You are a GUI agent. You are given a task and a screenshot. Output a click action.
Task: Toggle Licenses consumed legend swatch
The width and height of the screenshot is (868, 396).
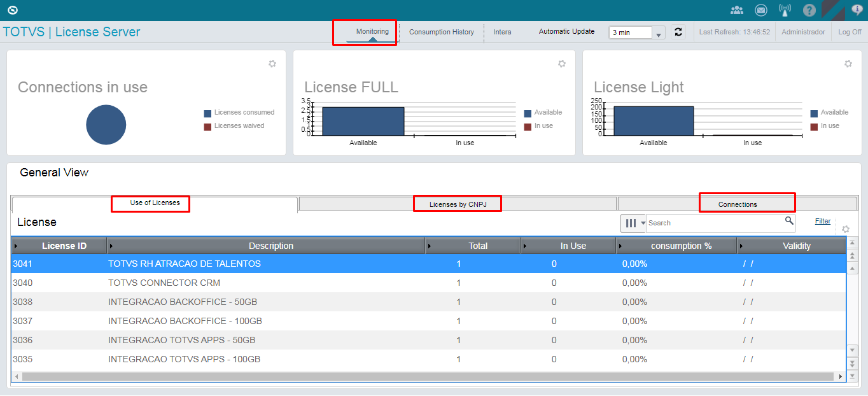click(x=207, y=113)
